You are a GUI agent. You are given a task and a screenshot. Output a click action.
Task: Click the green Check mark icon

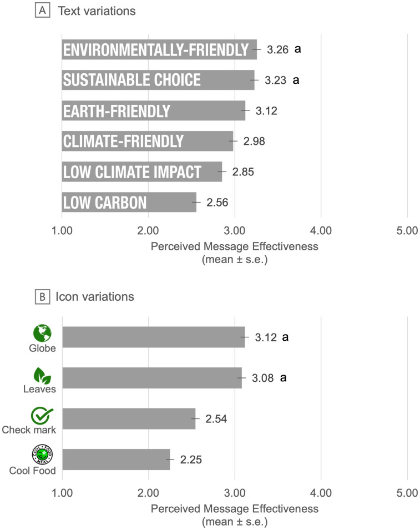click(42, 416)
